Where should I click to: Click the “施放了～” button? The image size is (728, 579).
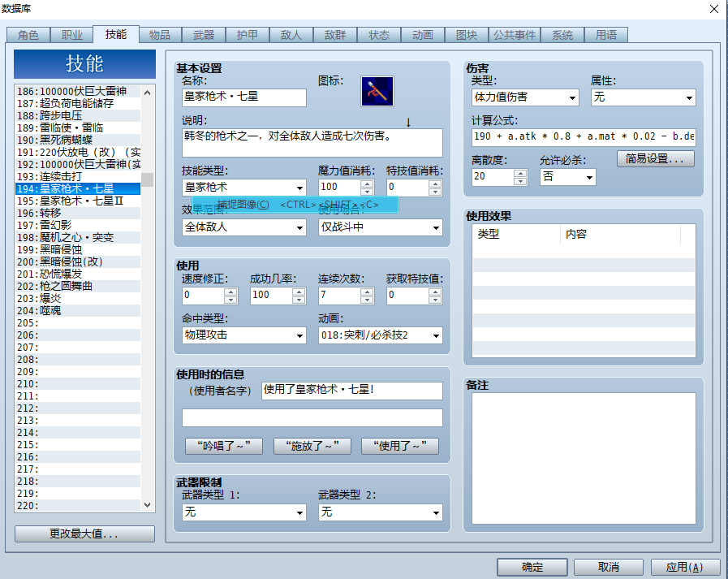pos(312,446)
